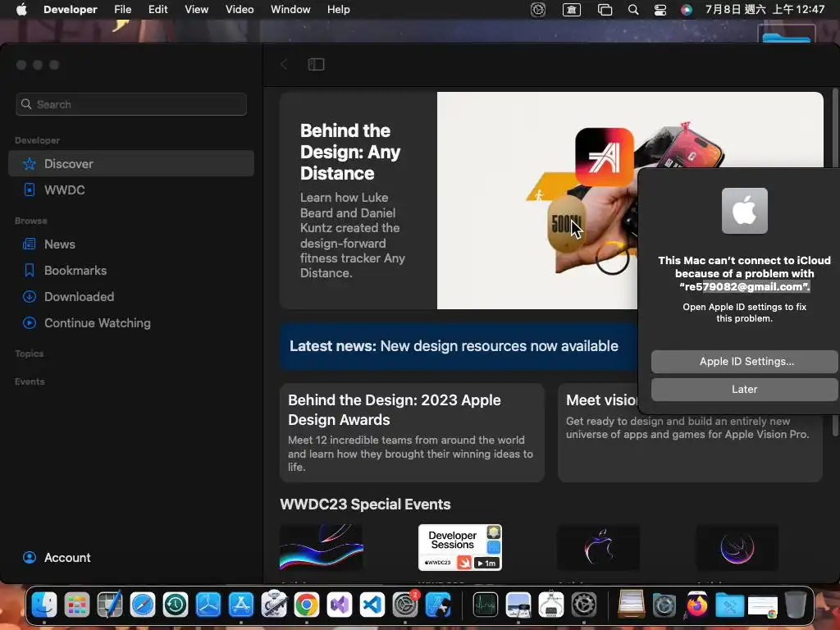Screen dimensions: 840x630
Task: Open the Edit menu
Action: pos(158,10)
